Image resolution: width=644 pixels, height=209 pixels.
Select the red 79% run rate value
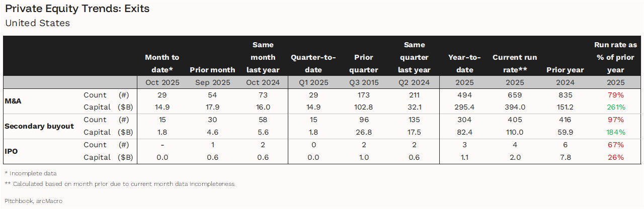616,95
